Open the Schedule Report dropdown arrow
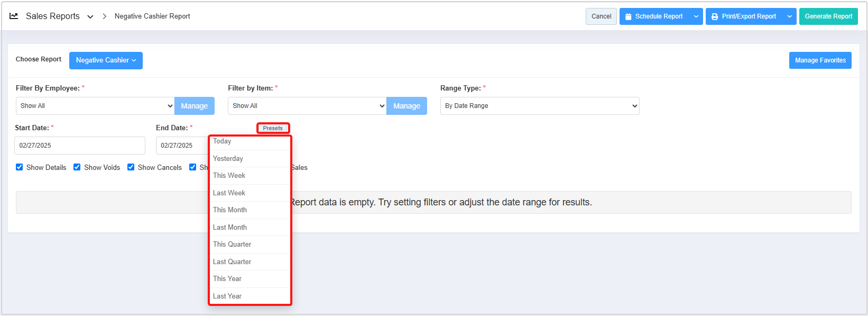 (696, 16)
